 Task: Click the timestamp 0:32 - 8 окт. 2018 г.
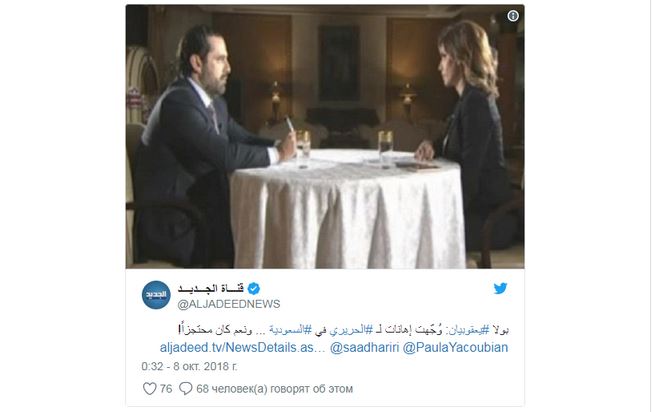point(189,366)
